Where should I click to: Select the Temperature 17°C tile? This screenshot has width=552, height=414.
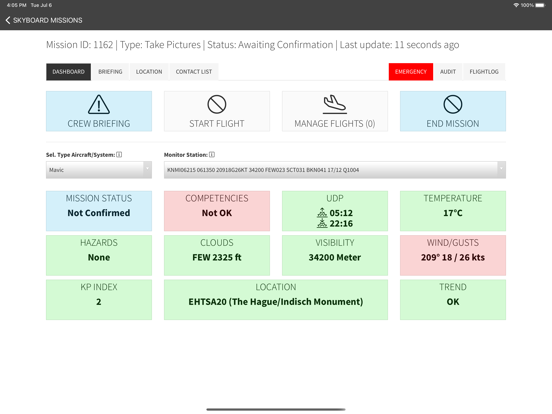click(x=453, y=211)
